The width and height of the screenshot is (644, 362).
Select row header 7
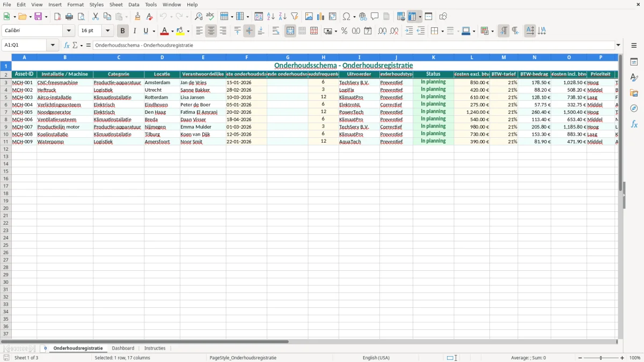click(6, 112)
